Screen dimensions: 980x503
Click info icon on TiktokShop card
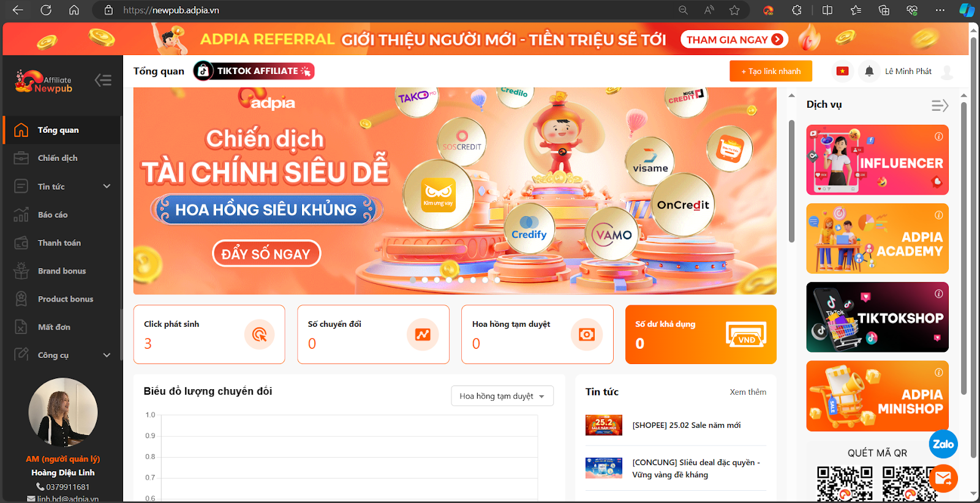coord(938,294)
